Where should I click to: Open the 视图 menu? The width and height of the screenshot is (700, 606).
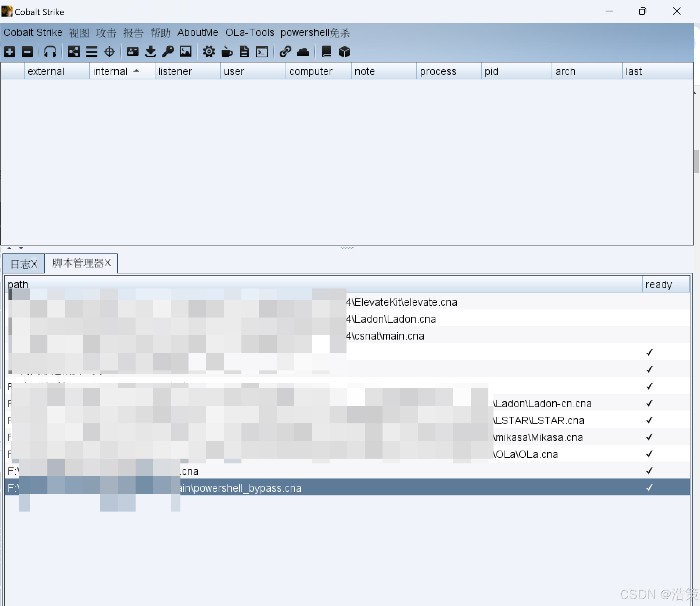tap(79, 33)
